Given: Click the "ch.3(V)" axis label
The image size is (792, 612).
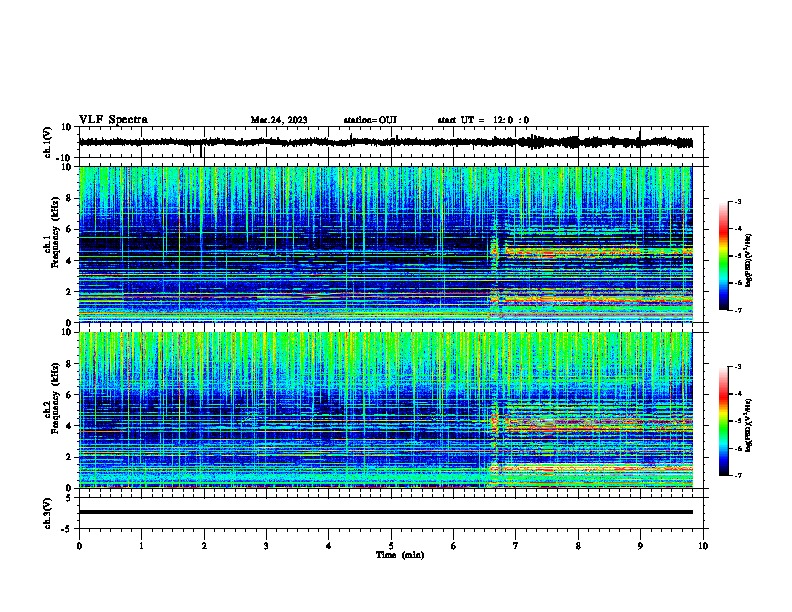Looking at the screenshot, I should (x=48, y=513).
